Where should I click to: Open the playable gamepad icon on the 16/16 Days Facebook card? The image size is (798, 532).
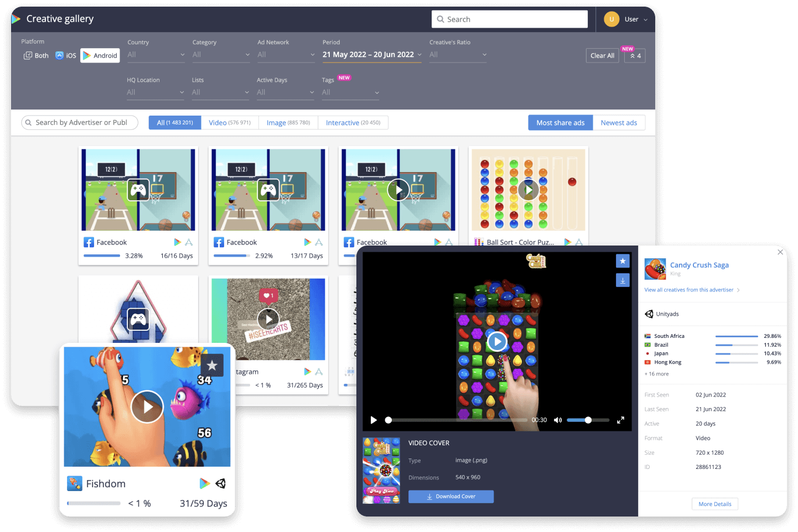pyautogui.click(x=138, y=190)
